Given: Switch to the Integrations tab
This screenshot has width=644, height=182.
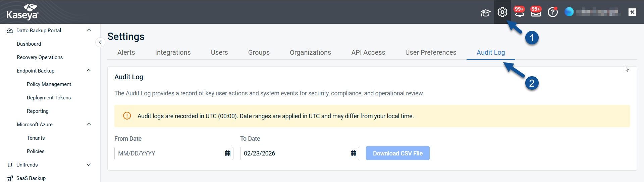Looking at the screenshot, I should pos(173,52).
